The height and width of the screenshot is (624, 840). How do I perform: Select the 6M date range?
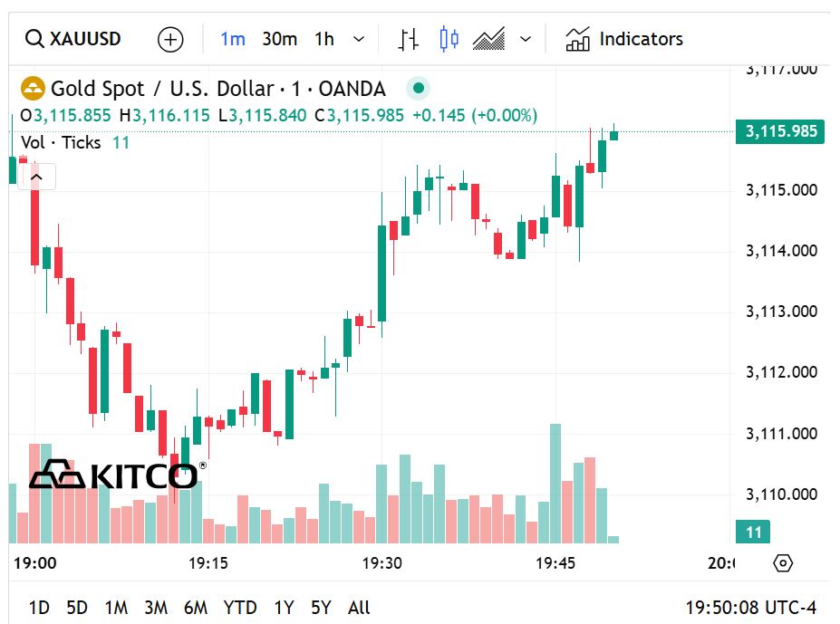[x=196, y=608]
